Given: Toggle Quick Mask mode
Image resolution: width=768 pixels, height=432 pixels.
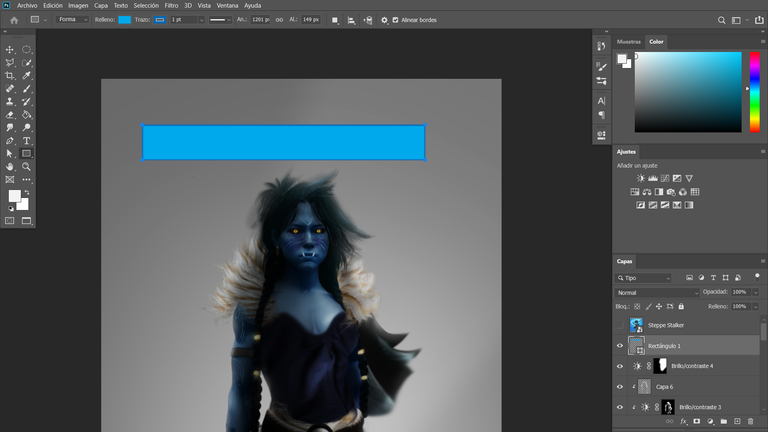Looking at the screenshot, I should (10, 221).
